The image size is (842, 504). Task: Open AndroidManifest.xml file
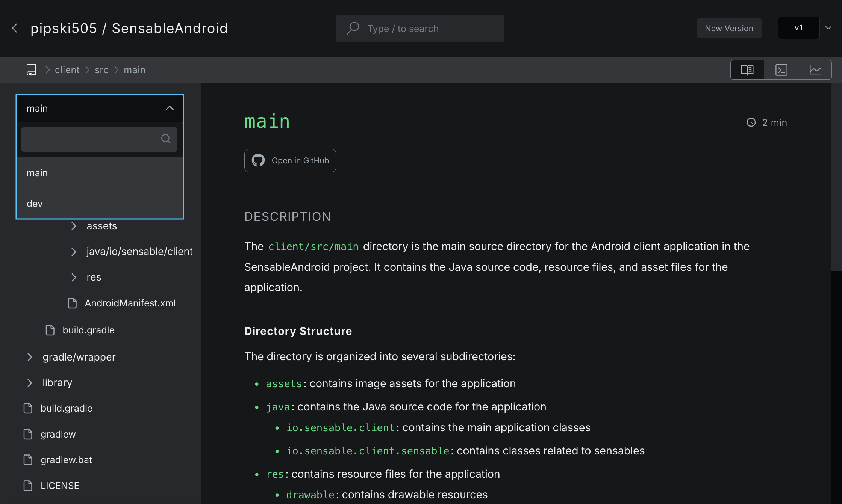point(130,303)
